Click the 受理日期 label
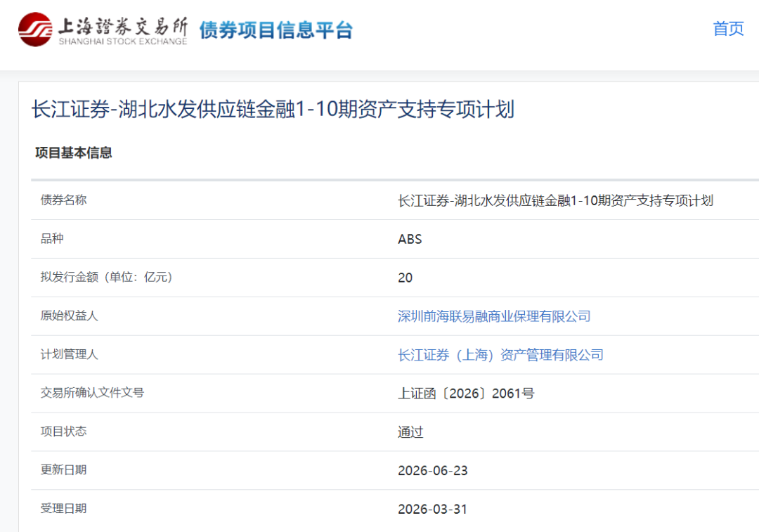 point(63,508)
